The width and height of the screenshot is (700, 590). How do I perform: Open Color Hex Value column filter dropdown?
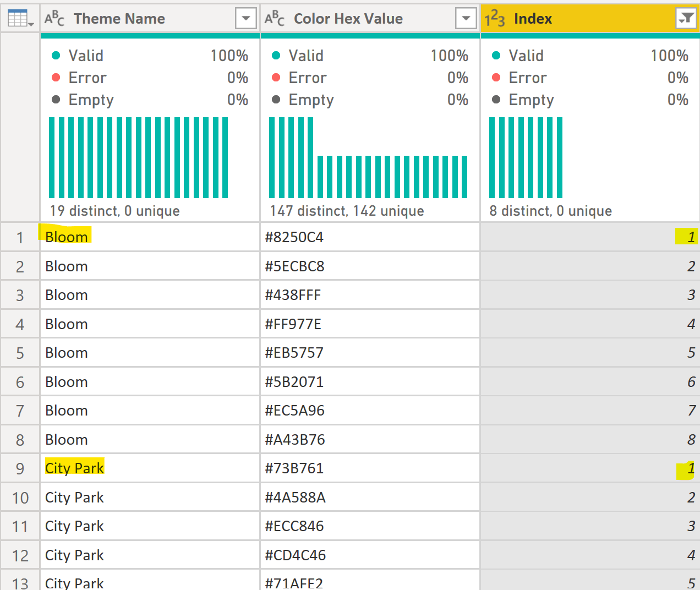point(466,19)
